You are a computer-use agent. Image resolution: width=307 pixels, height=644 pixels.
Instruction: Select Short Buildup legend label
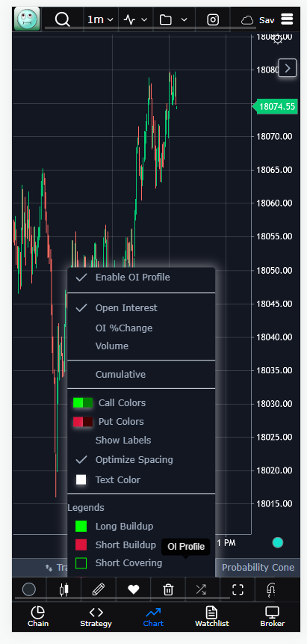125,545
